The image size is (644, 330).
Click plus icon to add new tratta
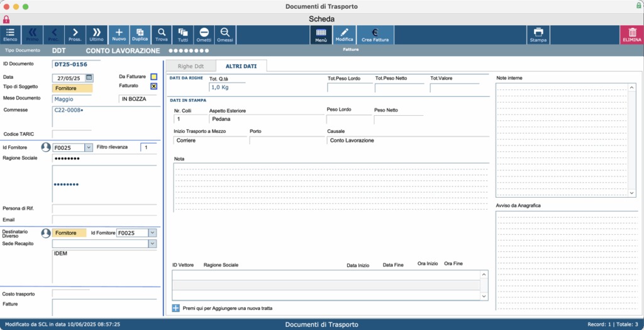(x=176, y=308)
